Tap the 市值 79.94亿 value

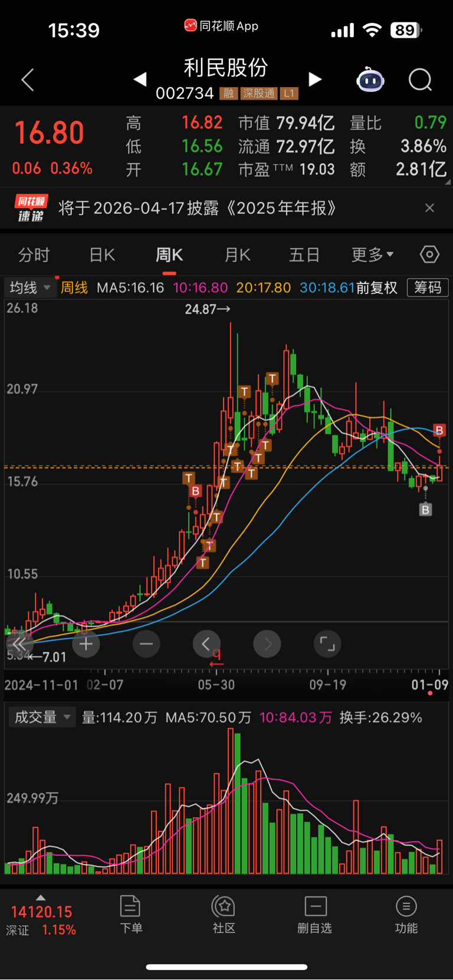286,123
